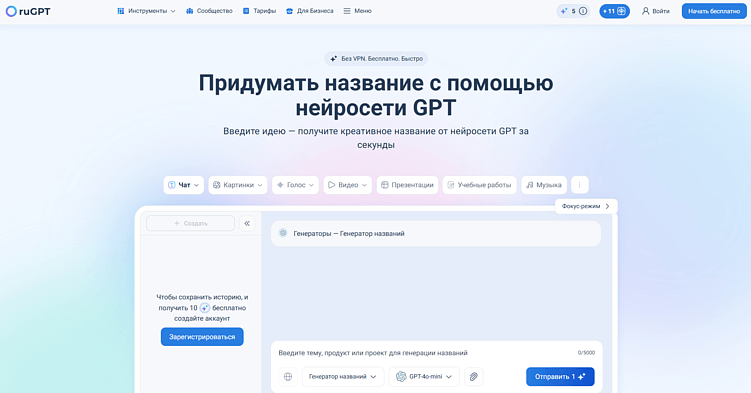This screenshot has width=751, height=393.
Task: Open the Тарифы page
Action: (259, 11)
